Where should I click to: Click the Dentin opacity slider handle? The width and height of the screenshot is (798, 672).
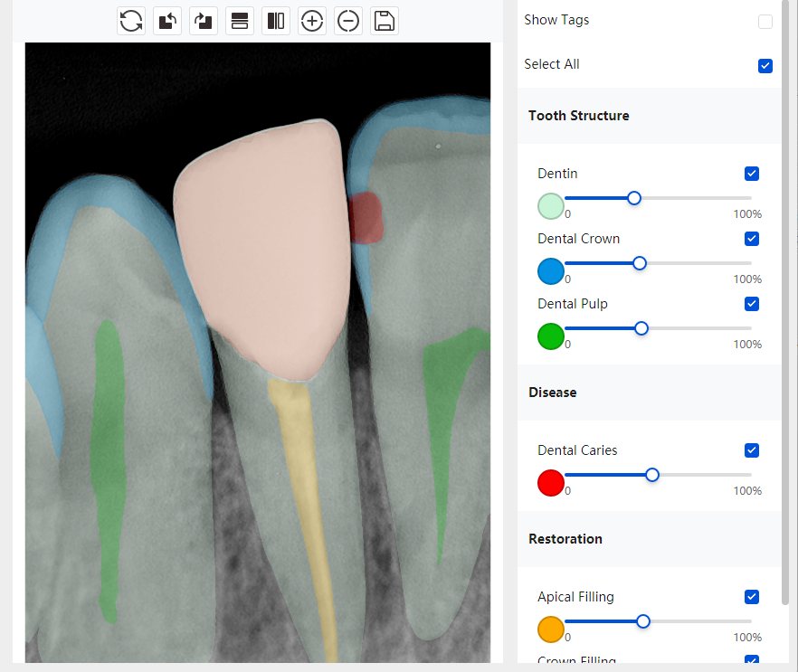pyautogui.click(x=634, y=198)
